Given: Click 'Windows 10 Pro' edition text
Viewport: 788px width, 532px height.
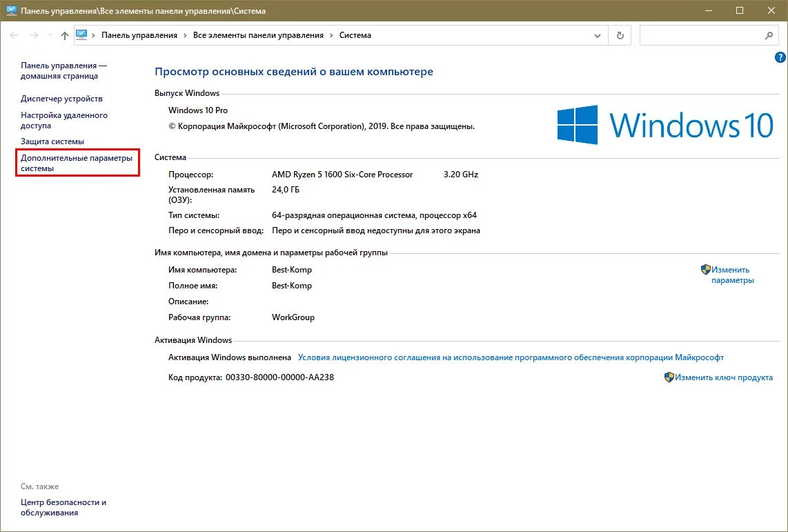Looking at the screenshot, I should pos(198,110).
